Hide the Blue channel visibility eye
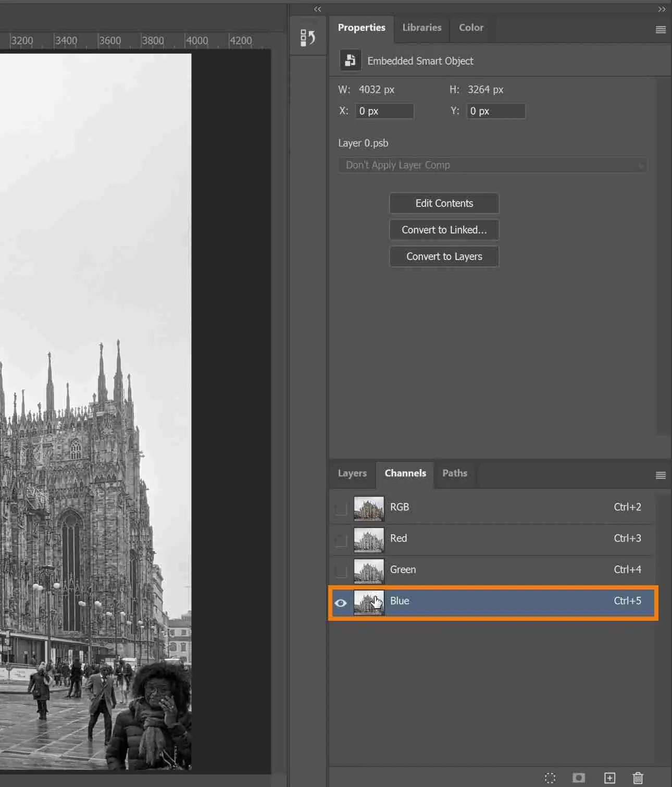Screen dimensions: 672x787 point(341,602)
